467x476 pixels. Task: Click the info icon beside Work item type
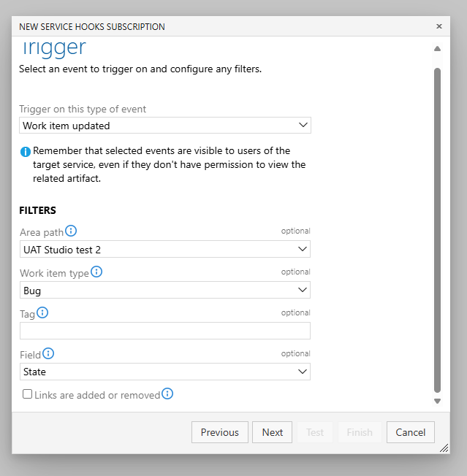(x=96, y=272)
